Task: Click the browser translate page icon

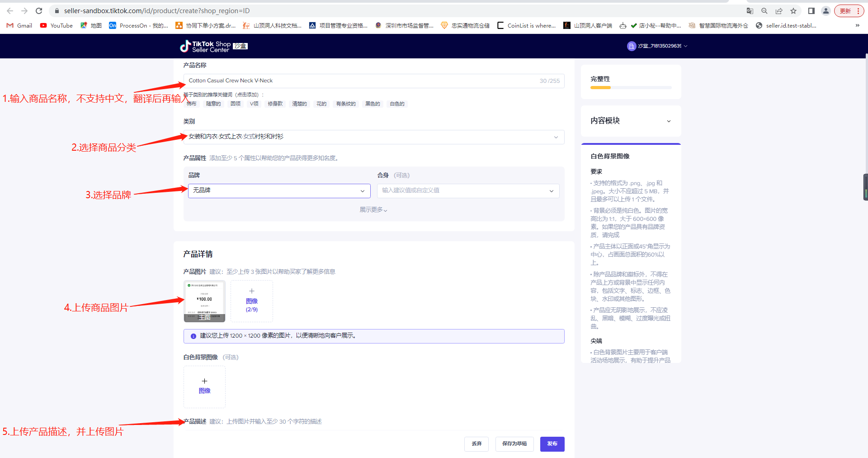Action: pyautogui.click(x=750, y=11)
